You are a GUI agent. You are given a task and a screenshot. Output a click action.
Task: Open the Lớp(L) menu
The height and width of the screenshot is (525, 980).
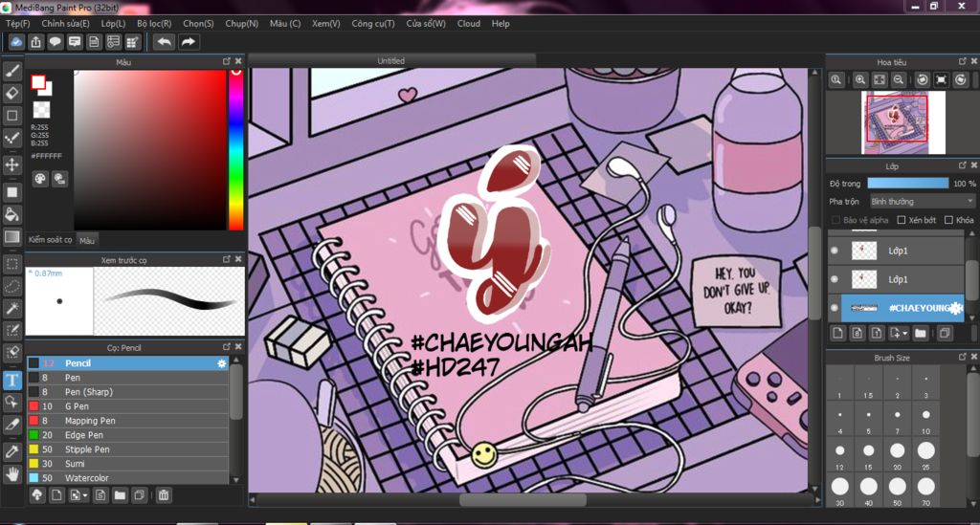(113, 24)
